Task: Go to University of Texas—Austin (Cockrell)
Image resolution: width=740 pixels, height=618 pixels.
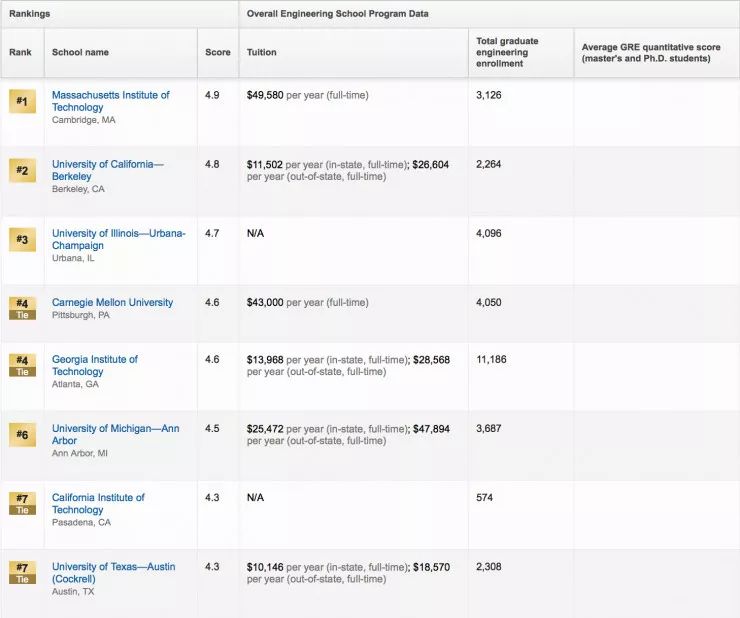Action: (113, 572)
